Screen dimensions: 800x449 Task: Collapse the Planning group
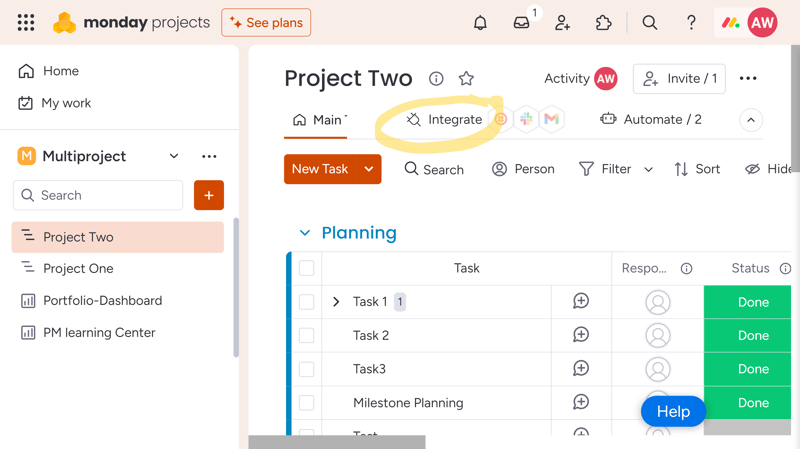point(305,233)
